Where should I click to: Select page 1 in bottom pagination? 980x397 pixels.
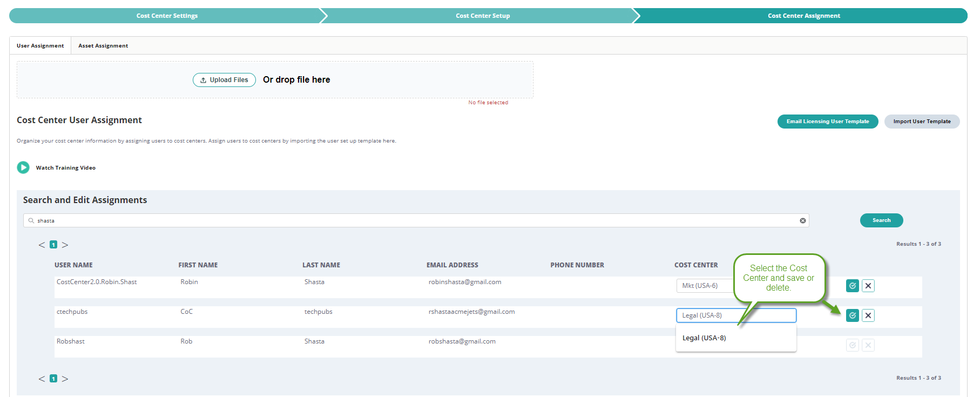[x=53, y=379]
